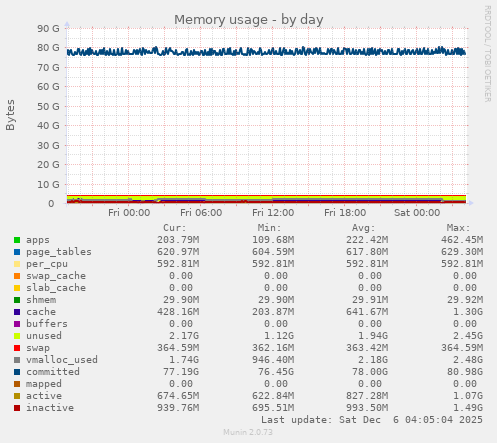Viewport: 497px width, 443px height.
Task: Click the slab_cache yellow legend swatch
Action: point(17,288)
